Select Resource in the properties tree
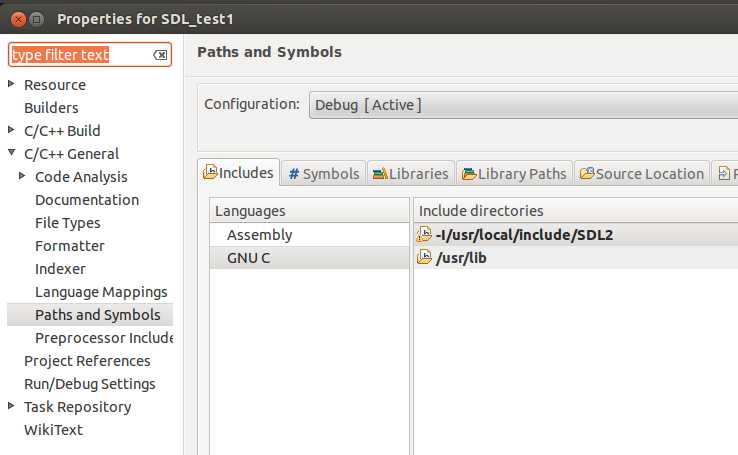This screenshot has width=738, height=455. [55, 85]
